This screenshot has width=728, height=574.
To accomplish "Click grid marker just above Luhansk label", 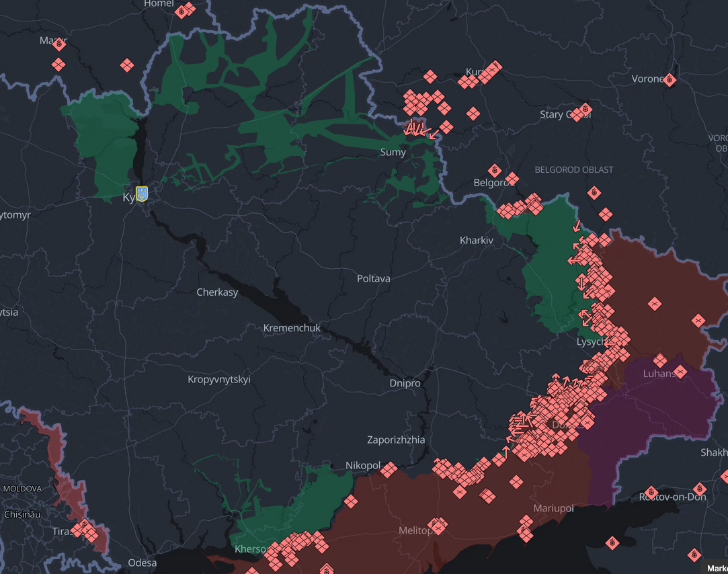I will click(x=660, y=360).
